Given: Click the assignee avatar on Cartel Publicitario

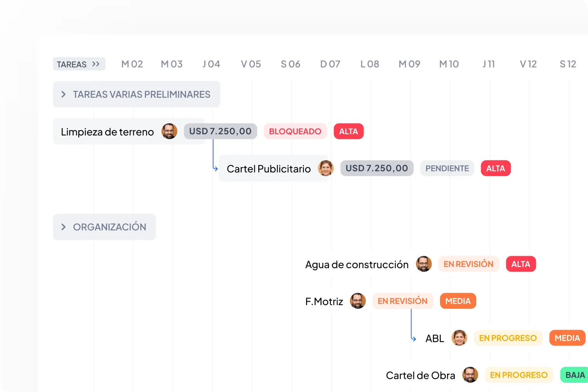Looking at the screenshot, I should click(326, 168).
